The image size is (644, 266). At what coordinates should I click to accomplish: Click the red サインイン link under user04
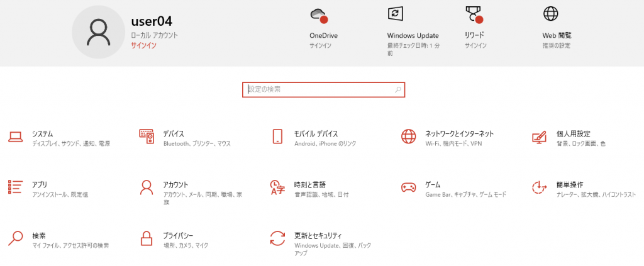click(143, 46)
